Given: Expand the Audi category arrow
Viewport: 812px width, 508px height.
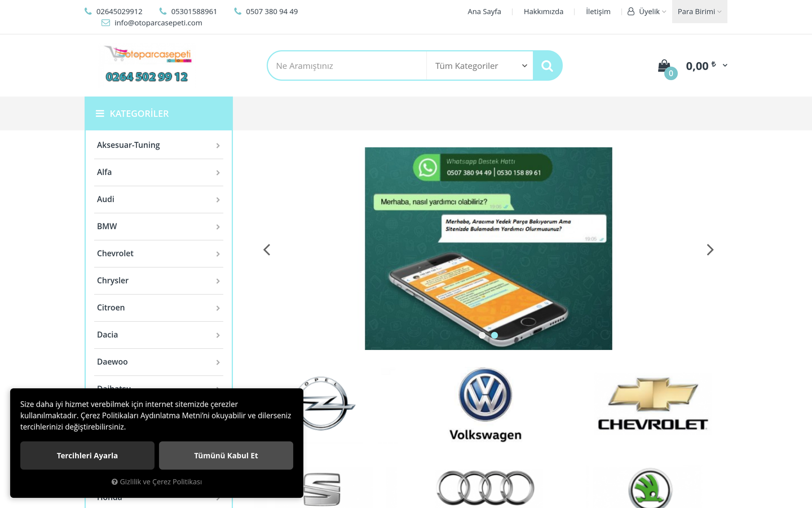Looking at the screenshot, I should pyautogui.click(x=218, y=200).
